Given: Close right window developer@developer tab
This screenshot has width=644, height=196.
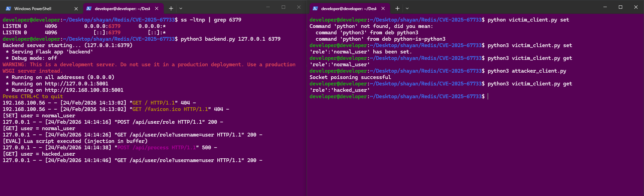Looking at the screenshot, I should point(383,8).
